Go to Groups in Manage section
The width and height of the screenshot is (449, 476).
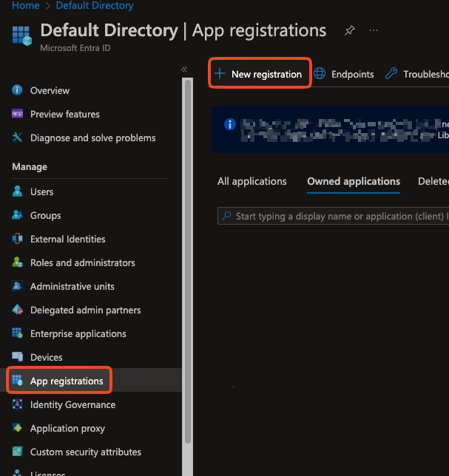click(x=46, y=216)
